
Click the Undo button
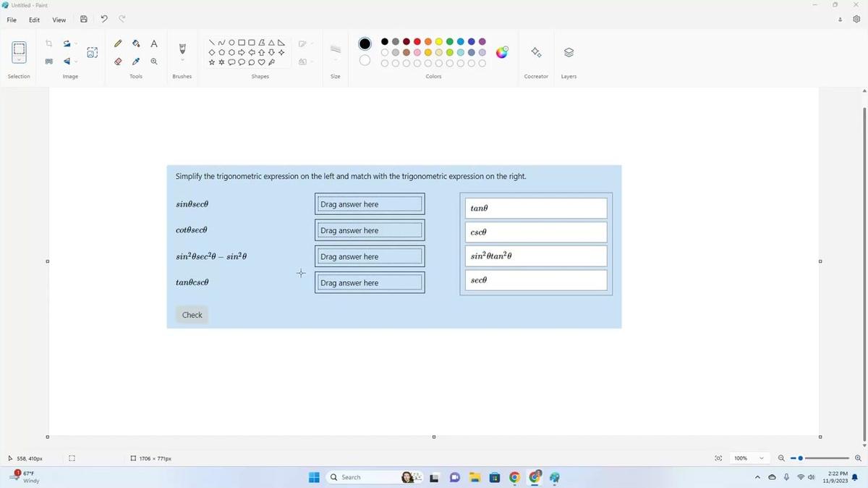[104, 20]
